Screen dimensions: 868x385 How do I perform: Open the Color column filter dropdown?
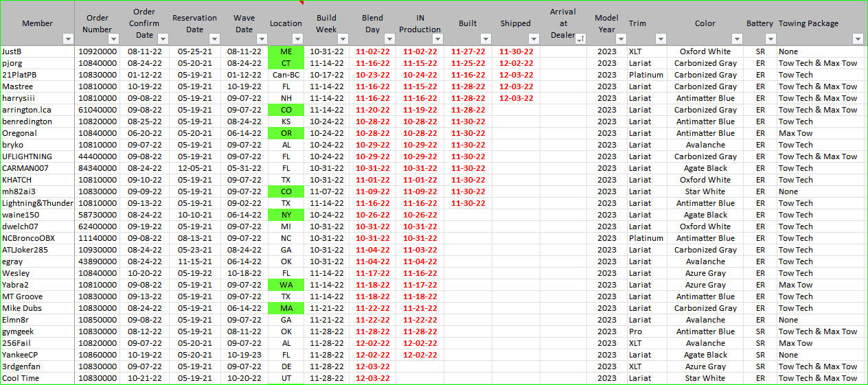tap(736, 39)
